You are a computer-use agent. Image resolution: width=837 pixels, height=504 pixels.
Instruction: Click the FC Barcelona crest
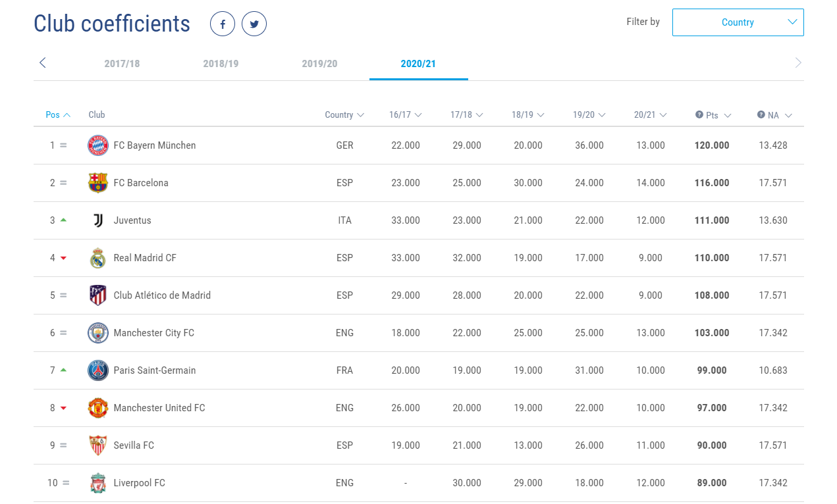point(98,183)
